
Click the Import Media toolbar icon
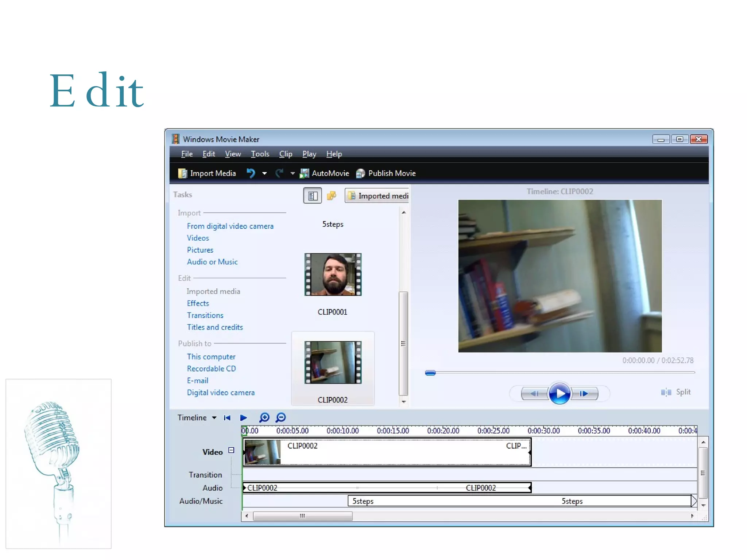coord(182,173)
